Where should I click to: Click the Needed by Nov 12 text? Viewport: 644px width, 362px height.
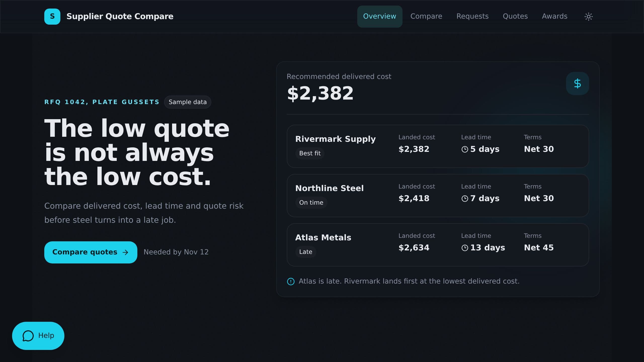point(176,252)
